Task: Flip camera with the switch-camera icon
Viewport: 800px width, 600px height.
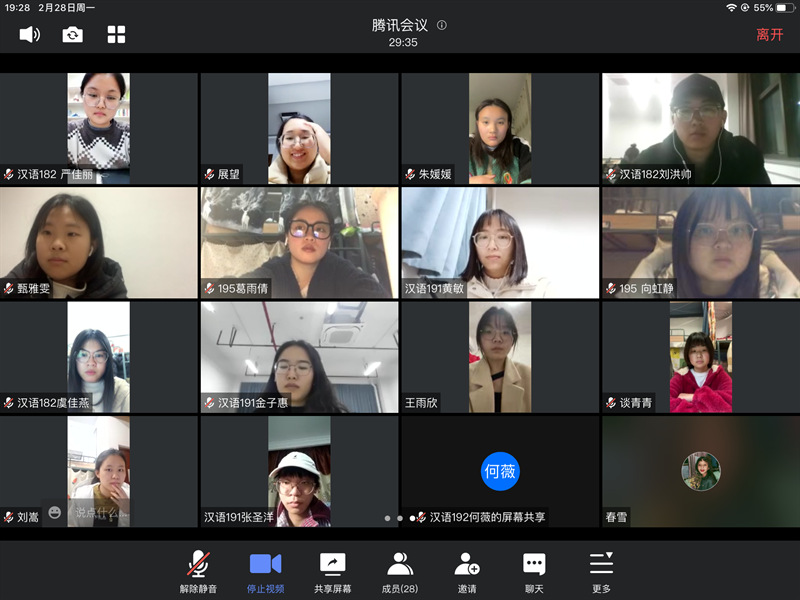Action: [x=72, y=35]
